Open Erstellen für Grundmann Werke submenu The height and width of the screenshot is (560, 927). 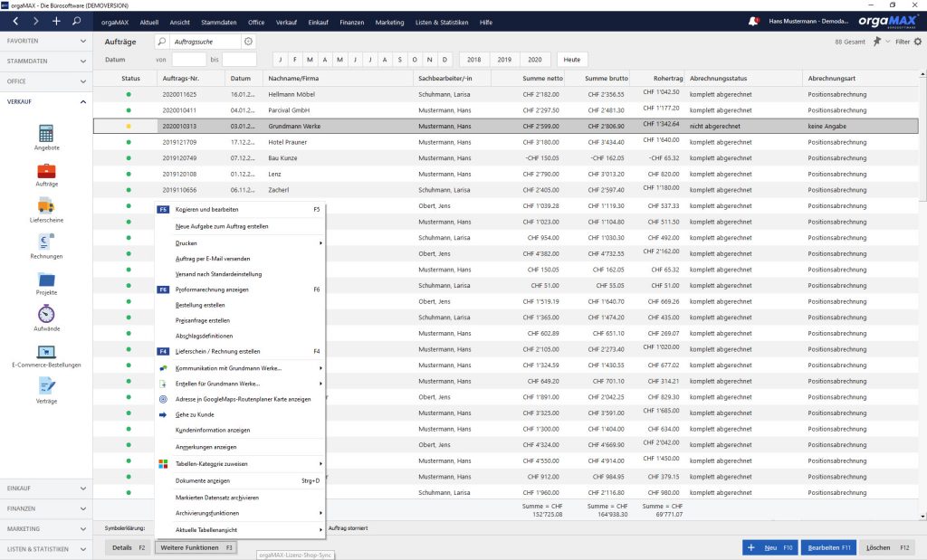(239, 384)
